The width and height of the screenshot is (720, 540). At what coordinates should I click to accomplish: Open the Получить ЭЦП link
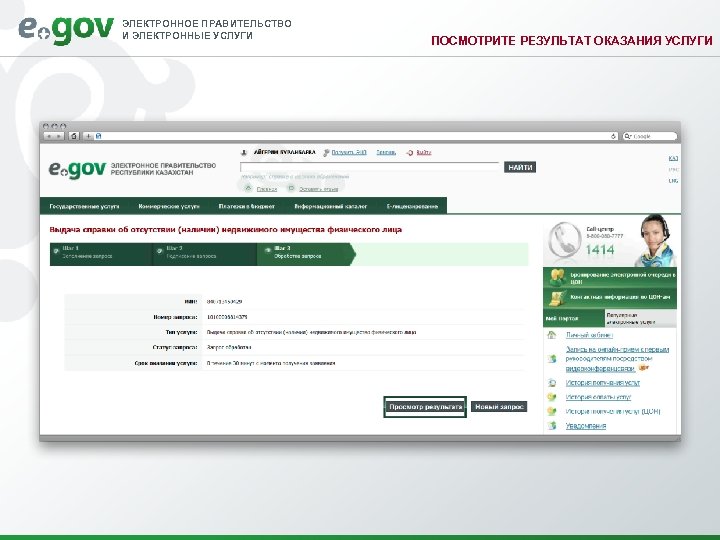coord(349,152)
